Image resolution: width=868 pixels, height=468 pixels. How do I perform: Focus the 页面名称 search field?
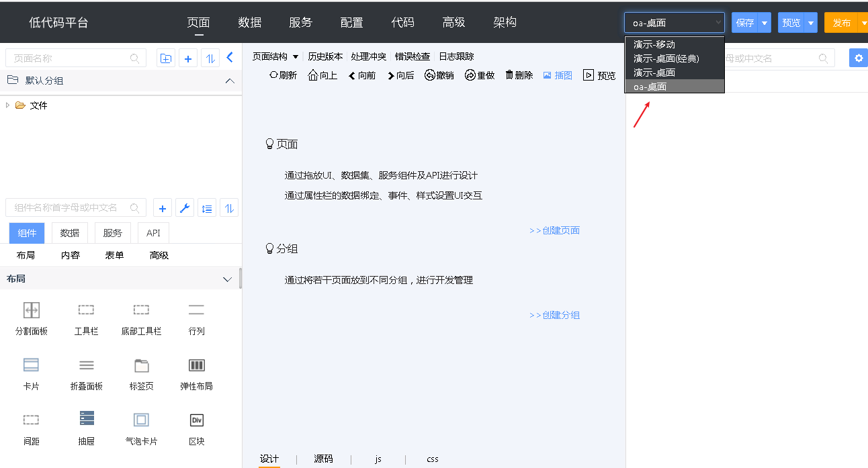tap(76, 58)
